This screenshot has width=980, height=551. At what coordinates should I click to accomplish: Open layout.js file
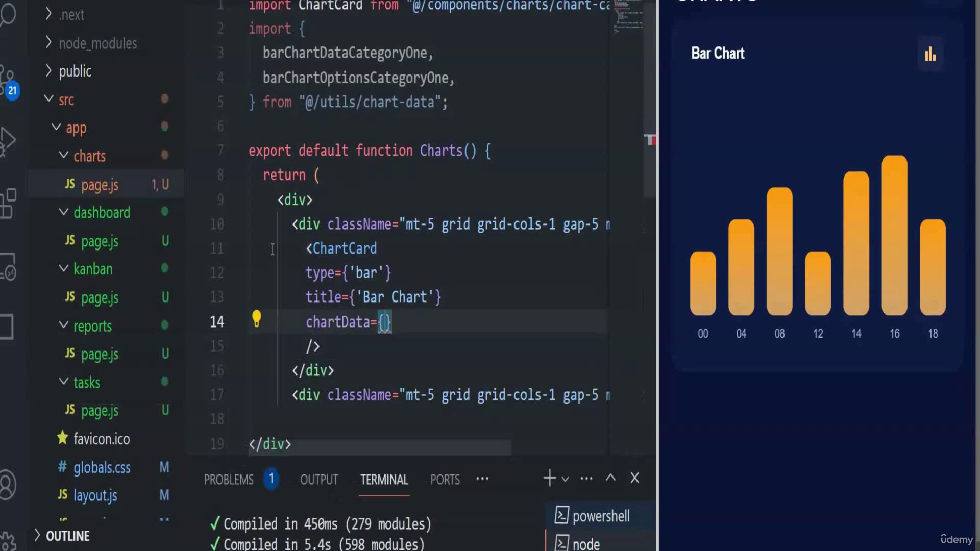click(95, 495)
